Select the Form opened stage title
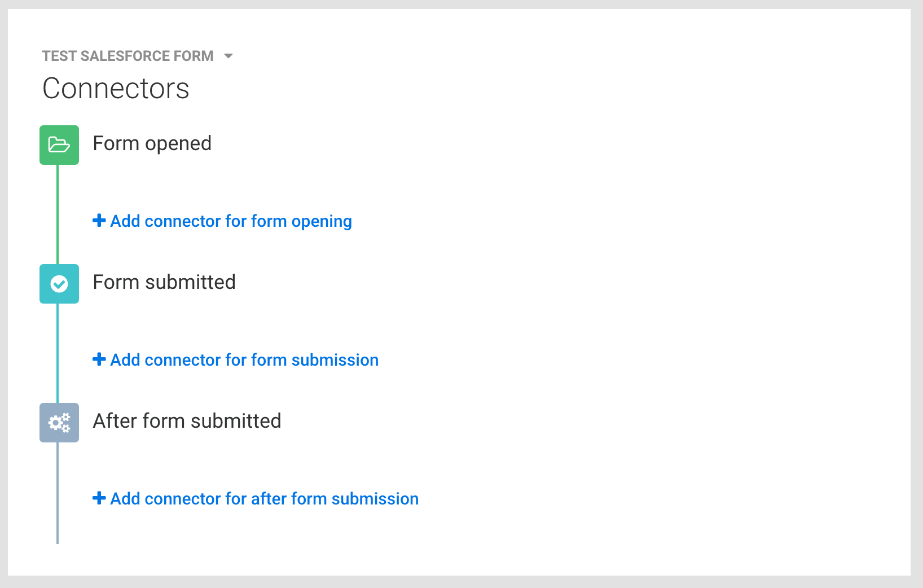This screenshot has width=923, height=588. [152, 143]
